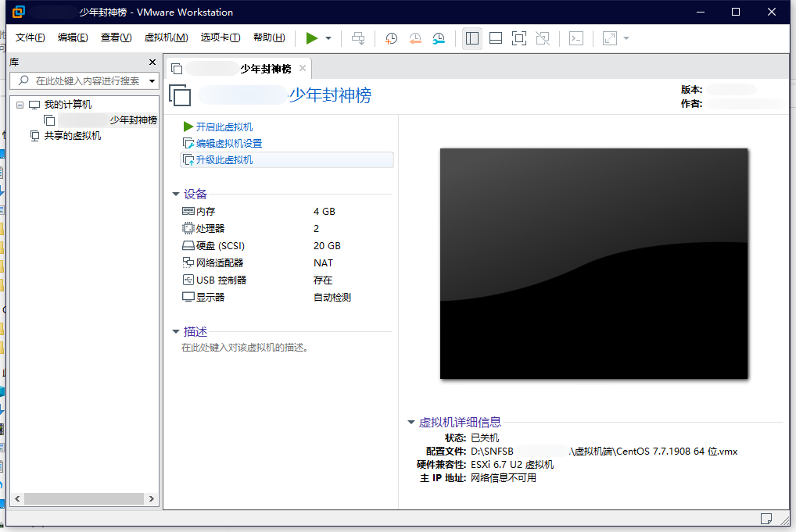Click the library scrollbar right arrow
Screen dimensions: 796x532
151,499
